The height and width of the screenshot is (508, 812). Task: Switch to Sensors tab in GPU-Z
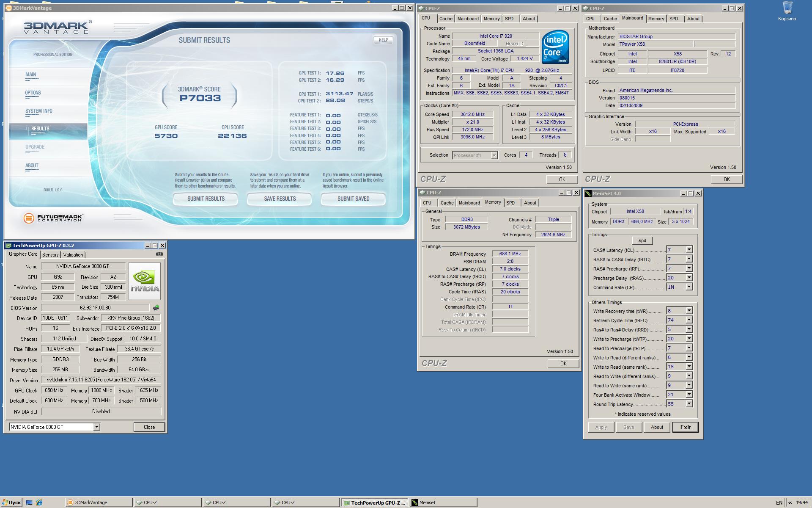(x=50, y=255)
